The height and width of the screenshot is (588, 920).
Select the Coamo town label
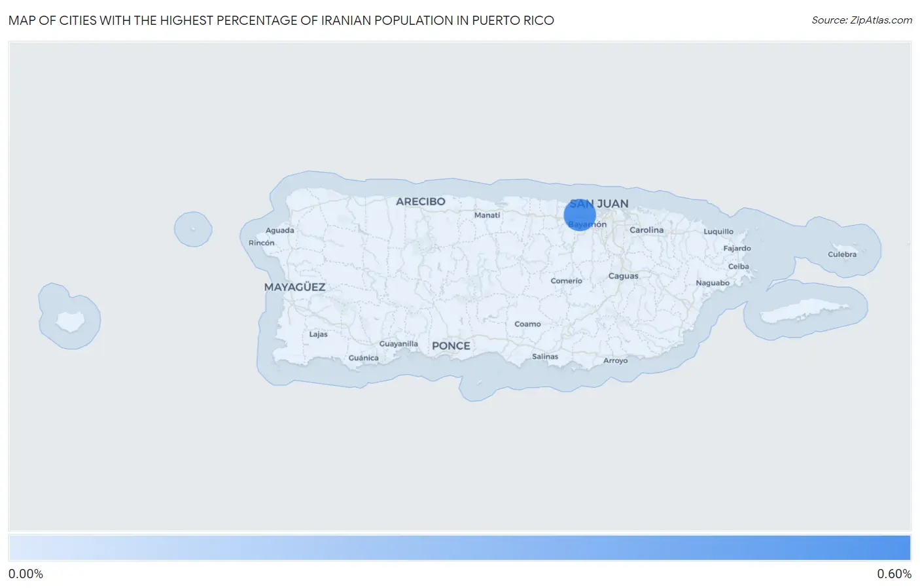pyautogui.click(x=527, y=324)
